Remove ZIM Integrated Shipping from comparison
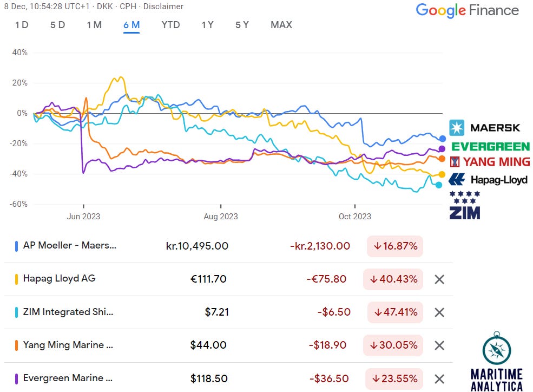533x392 pixels. tap(439, 312)
